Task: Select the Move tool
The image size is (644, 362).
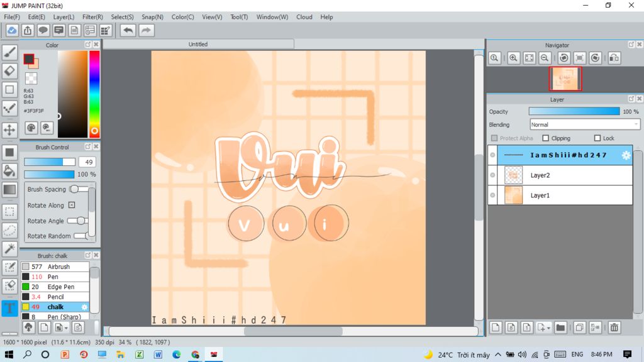Action: (x=9, y=129)
